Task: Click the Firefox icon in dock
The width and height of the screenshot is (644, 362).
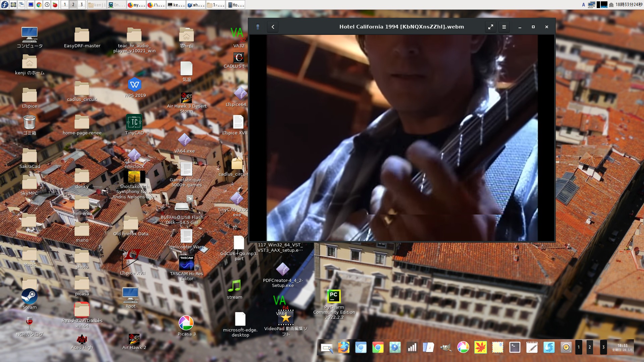Action: (343, 348)
